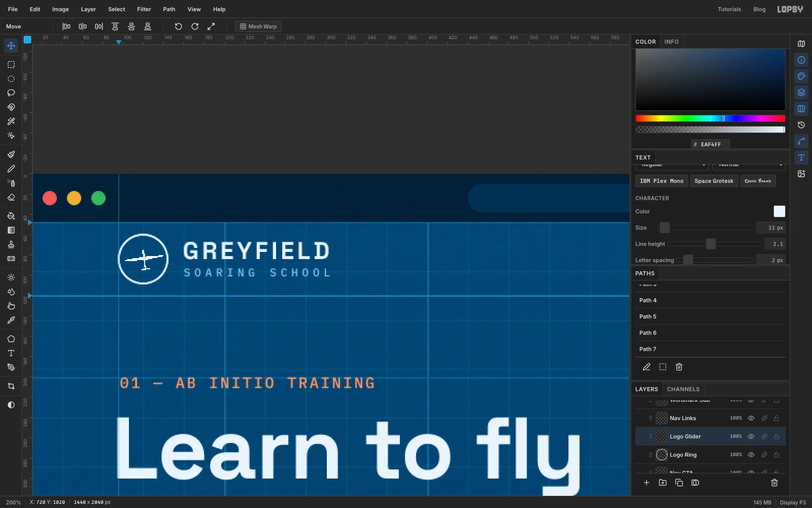Viewport: 812px width, 508px height.
Task: Create a new layer group folder
Action: pyautogui.click(x=663, y=483)
